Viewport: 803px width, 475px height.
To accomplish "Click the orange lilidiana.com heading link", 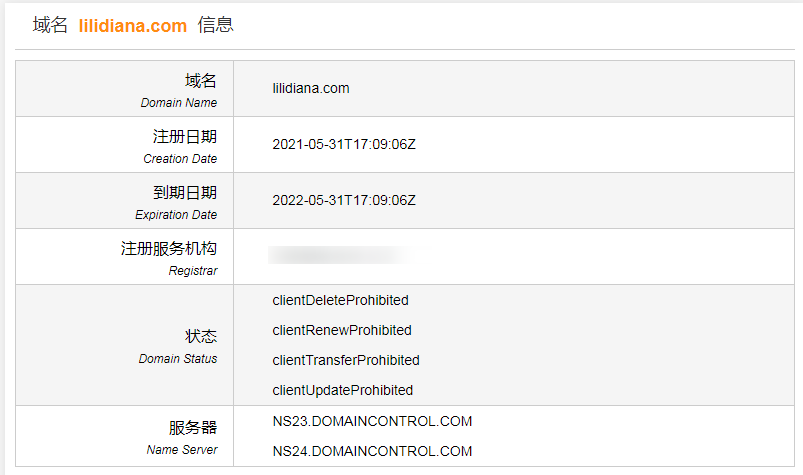I will coord(132,26).
